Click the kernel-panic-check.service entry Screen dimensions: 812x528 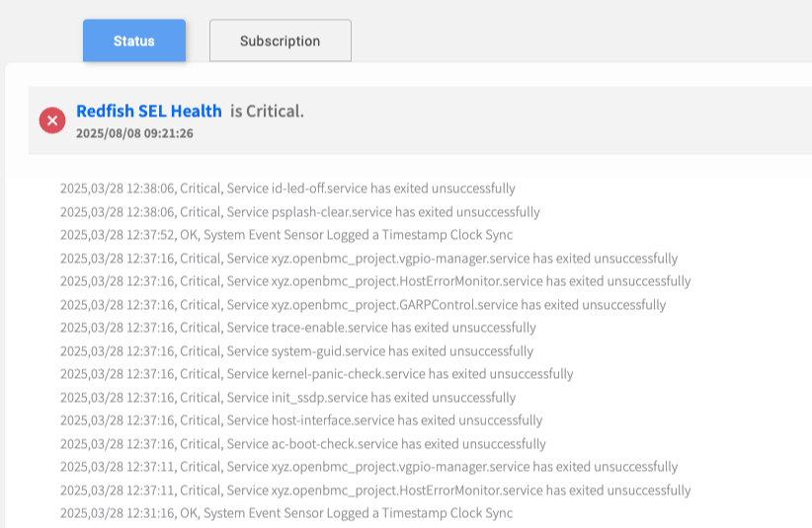coord(317,374)
